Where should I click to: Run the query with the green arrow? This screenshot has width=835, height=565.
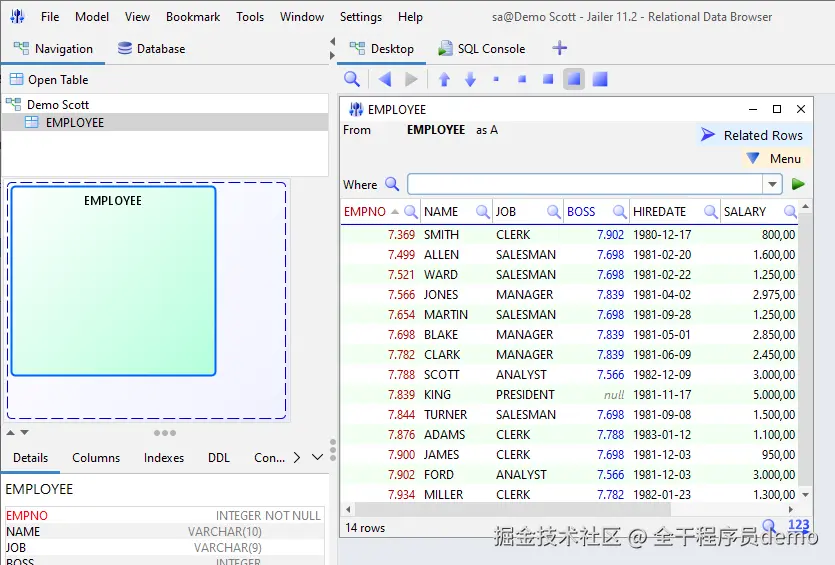tap(798, 184)
